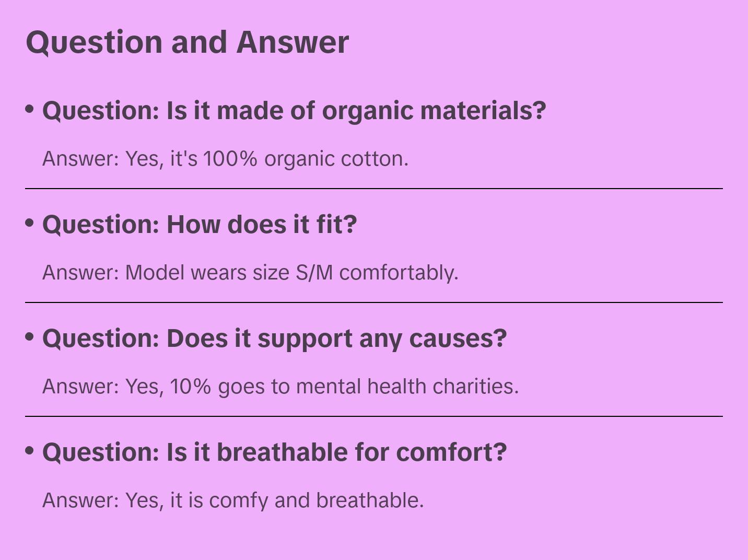This screenshot has width=748, height=560.
Task: Click the bullet before the organic materials question
Action: pyautogui.click(x=30, y=109)
